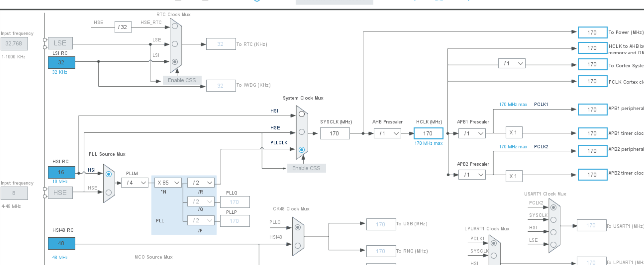644x265 pixels.
Task: Click the "PCLK1" label near 170 MHz max
Action: [541, 104]
